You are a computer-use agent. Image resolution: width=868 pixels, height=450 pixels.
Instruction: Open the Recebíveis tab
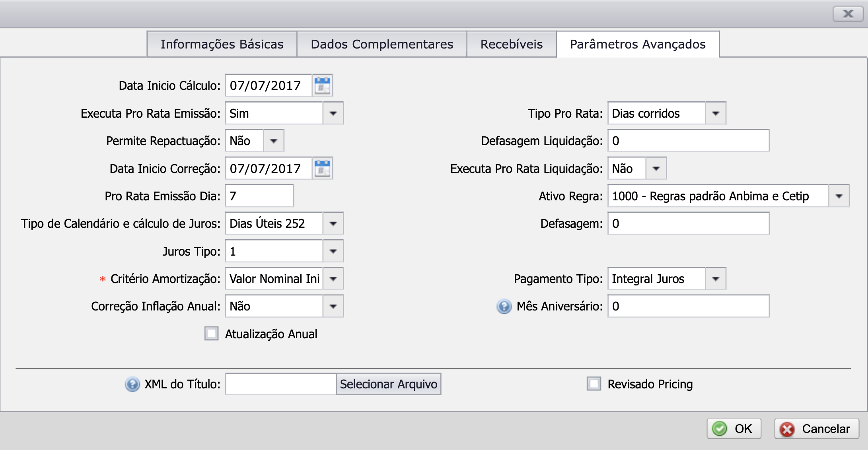pyautogui.click(x=511, y=44)
